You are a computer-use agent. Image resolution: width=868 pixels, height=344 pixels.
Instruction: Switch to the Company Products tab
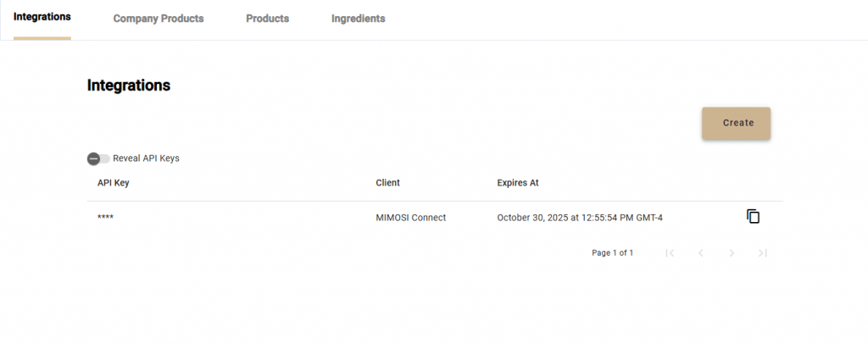click(159, 19)
